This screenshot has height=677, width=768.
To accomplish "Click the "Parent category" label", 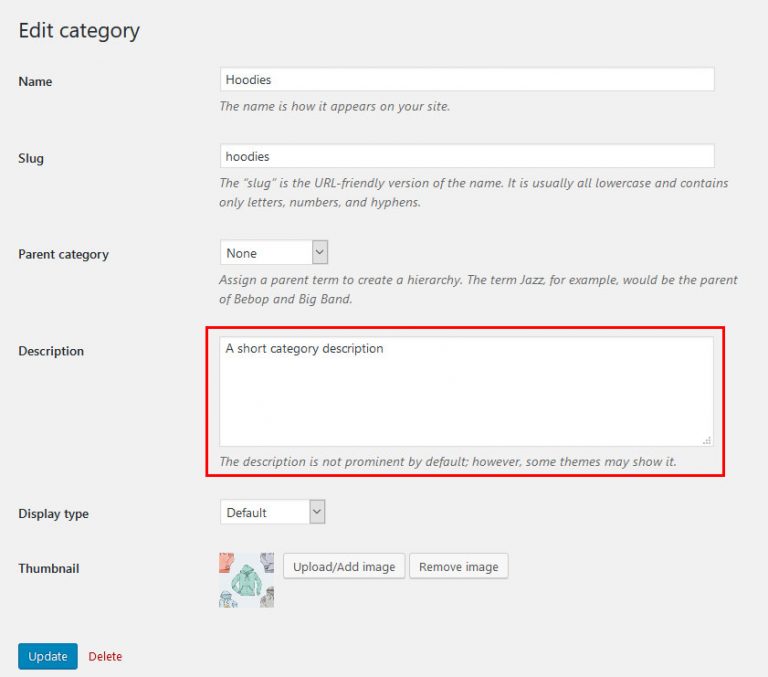I will [63, 255].
